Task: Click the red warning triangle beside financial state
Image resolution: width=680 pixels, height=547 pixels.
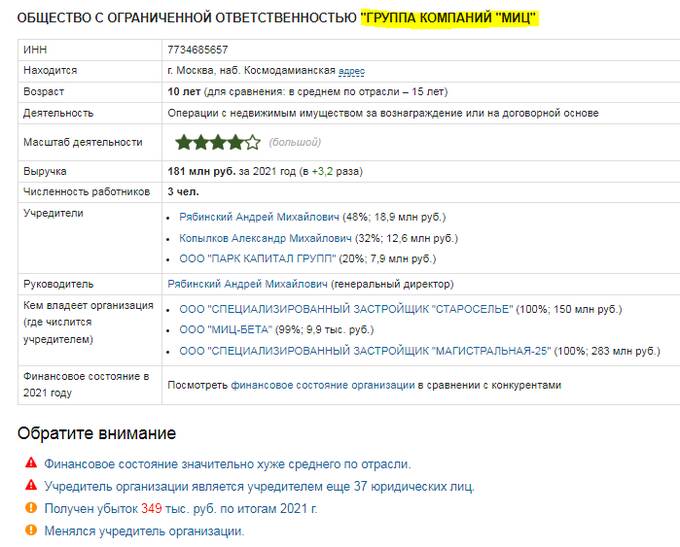Action: pyautogui.click(x=31, y=462)
